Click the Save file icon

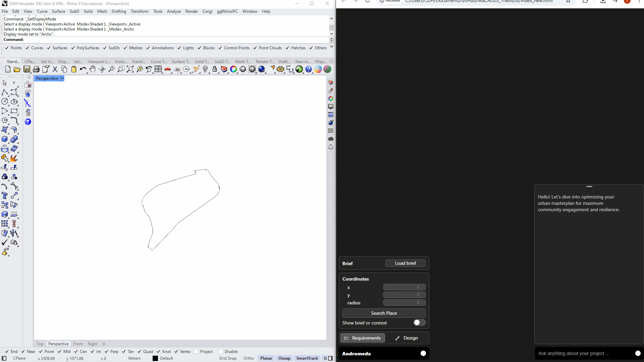26,69
